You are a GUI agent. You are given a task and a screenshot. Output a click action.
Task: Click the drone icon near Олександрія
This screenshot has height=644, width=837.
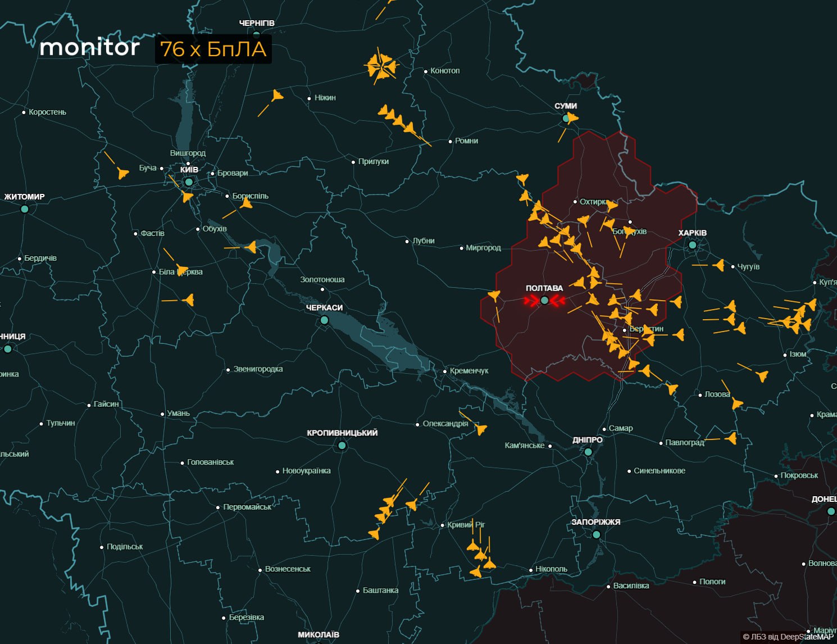(x=480, y=429)
